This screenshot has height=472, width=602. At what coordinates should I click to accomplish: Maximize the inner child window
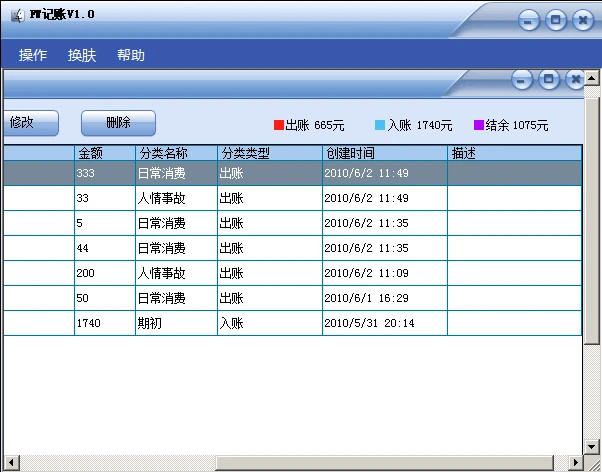coord(549,80)
